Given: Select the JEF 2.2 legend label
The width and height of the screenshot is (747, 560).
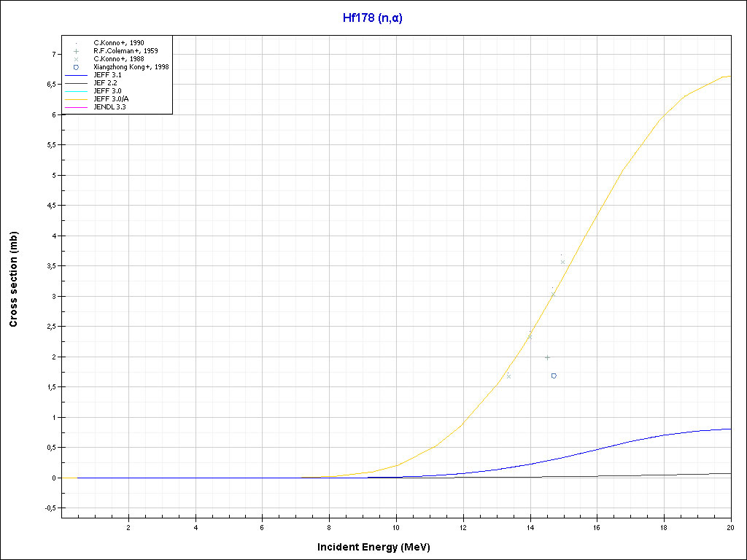Looking at the screenshot, I should click(x=107, y=83).
